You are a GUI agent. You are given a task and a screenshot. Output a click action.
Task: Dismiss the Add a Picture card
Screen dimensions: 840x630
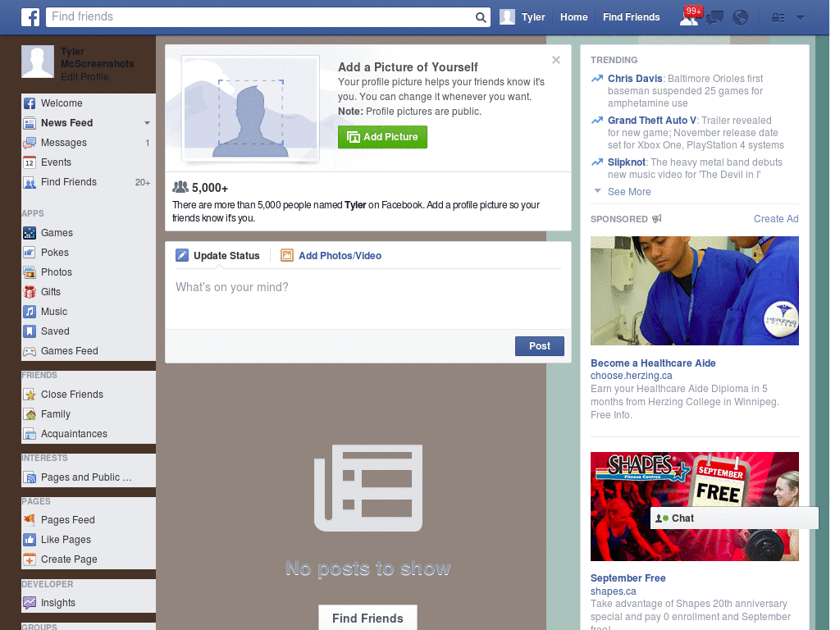(556, 60)
